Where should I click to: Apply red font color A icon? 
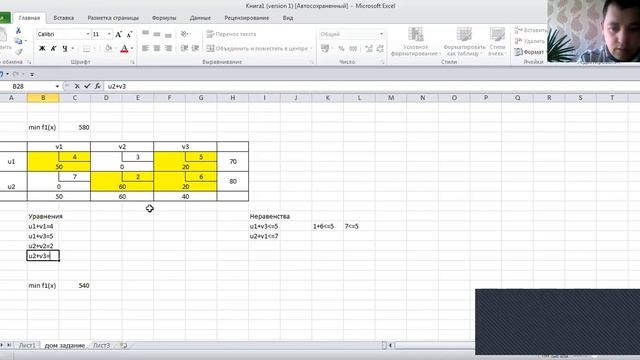124,49
